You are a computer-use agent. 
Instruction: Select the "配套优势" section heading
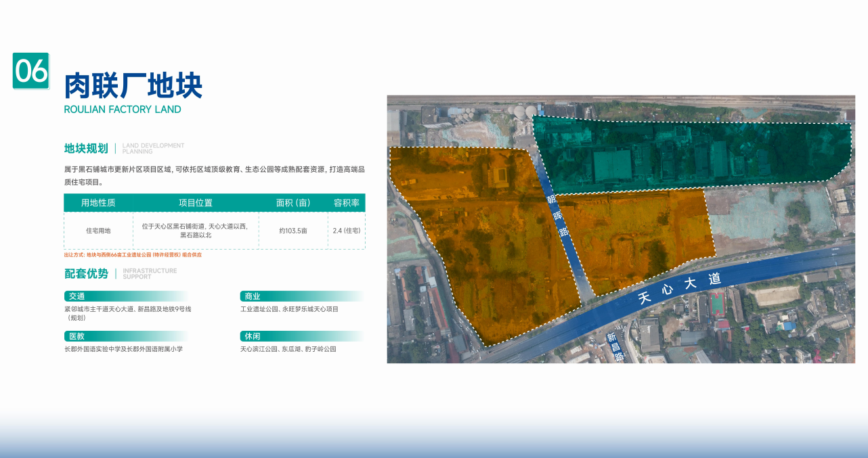(x=86, y=273)
